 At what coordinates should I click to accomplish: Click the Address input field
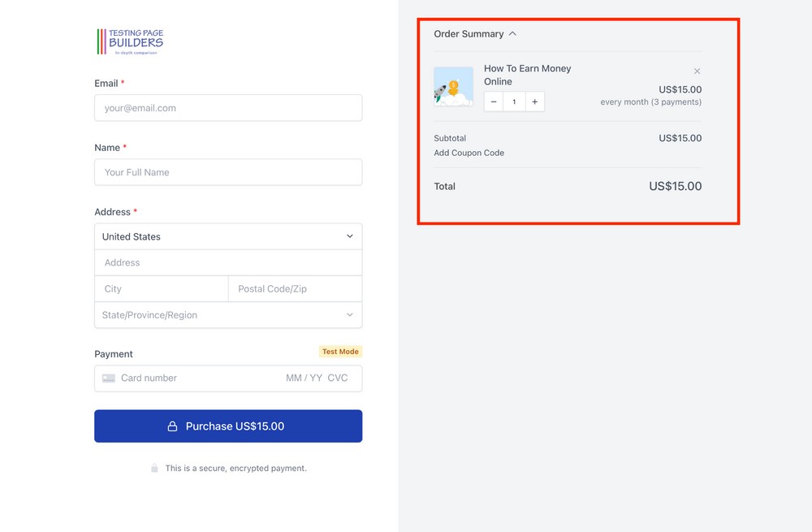[x=227, y=262]
